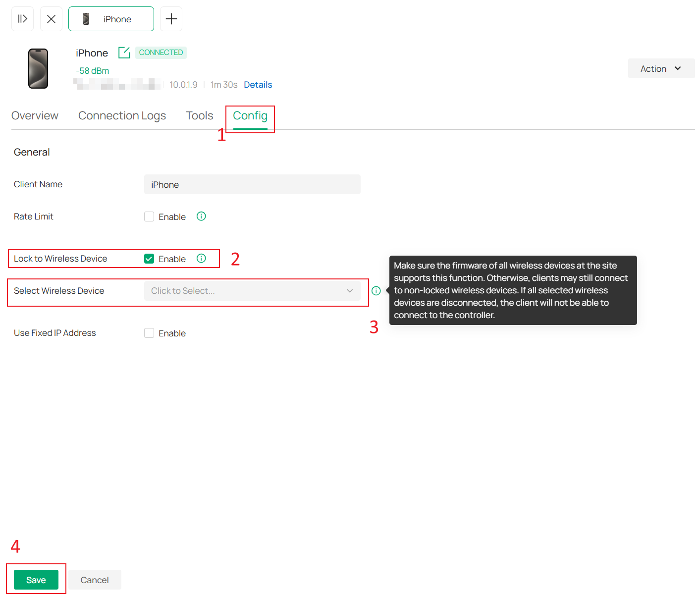
Task: Enable the Use Fixed IP Address checkbox
Action: coord(149,333)
